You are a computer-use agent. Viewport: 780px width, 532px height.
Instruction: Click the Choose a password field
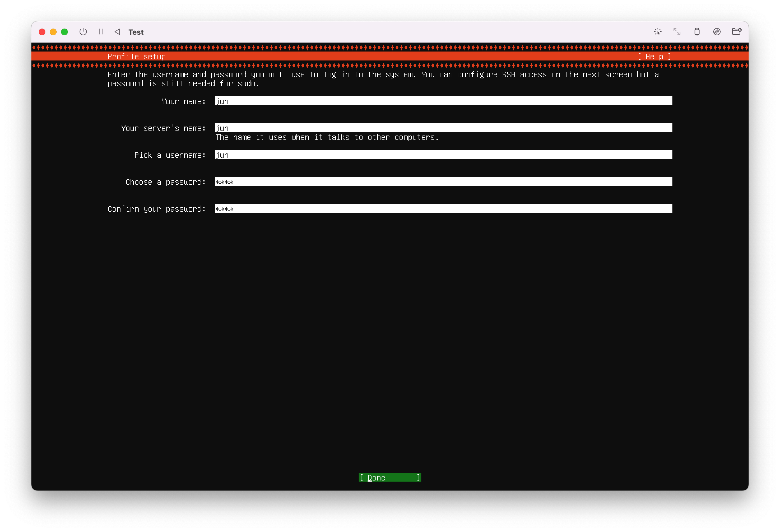click(x=443, y=181)
